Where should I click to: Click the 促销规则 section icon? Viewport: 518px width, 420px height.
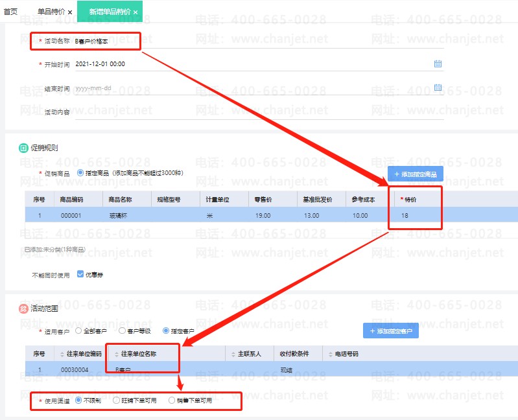point(23,148)
